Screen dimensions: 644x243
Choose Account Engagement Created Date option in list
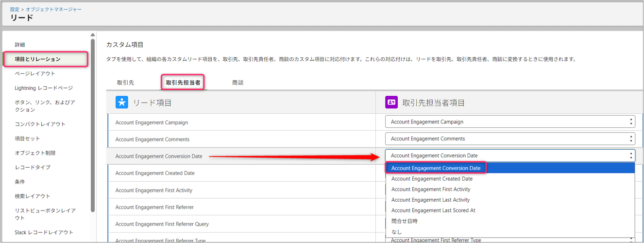click(x=510, y=179)
